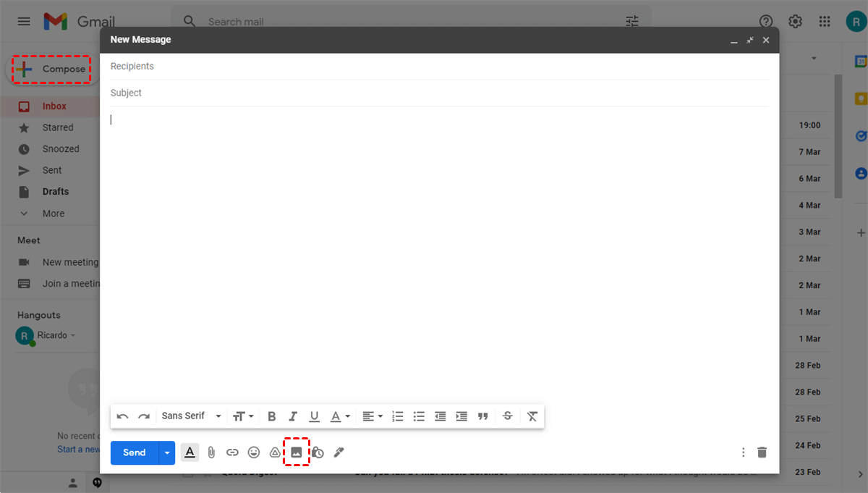Screen dimensions: 868x493
Task: Undo last edit in formatting toolbar
Action: (x=123, y=416)
